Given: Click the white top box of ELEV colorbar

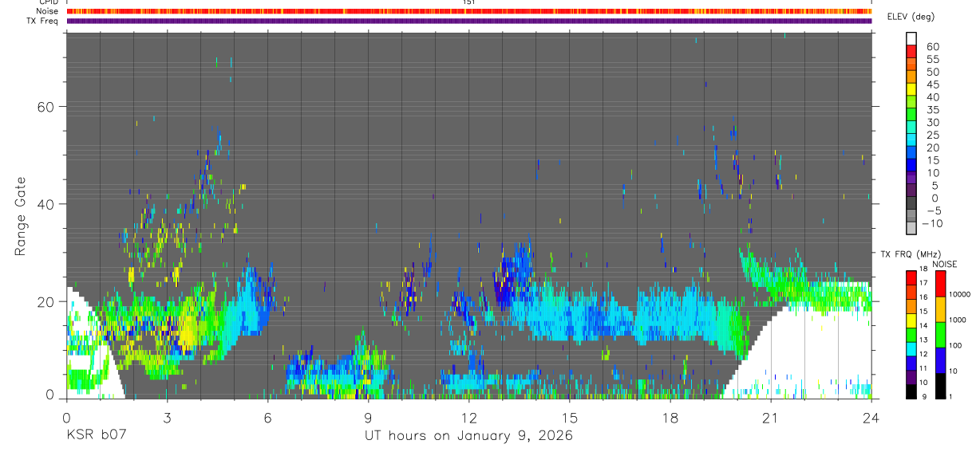Looking at the screenshot, I should pos(912,38).
